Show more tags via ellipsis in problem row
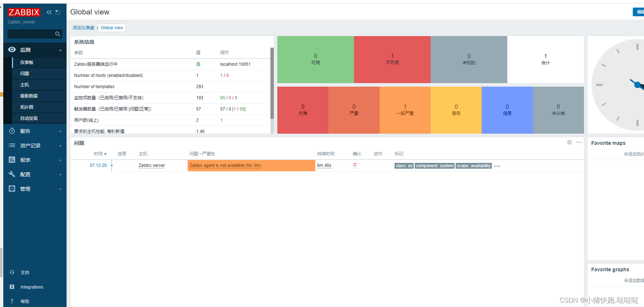Image resolution: width=644 pixels, height=307 pixels. pyautogui.click(x=497, y=166)
